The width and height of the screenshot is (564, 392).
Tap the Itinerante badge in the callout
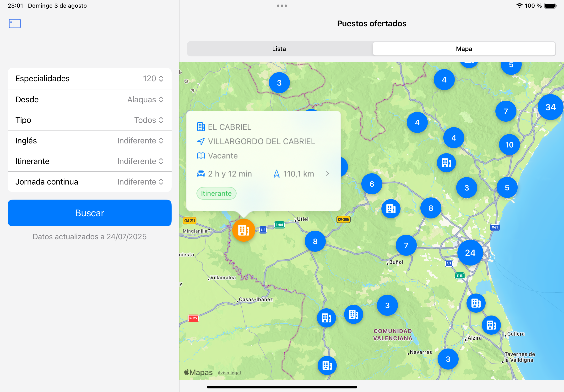[x=216, y=193]
